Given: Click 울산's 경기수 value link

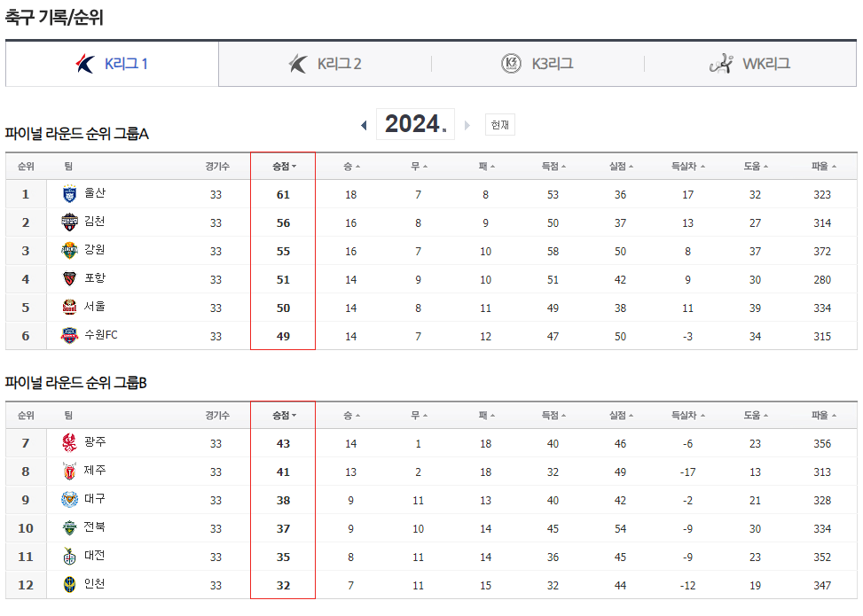Looking at the screenshot, I should pos(216,193).
